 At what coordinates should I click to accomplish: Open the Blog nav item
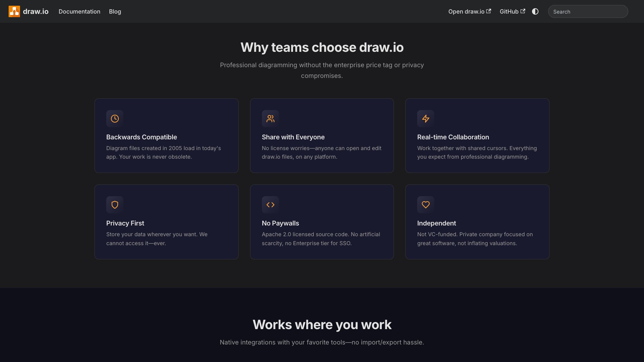(115, 11)
